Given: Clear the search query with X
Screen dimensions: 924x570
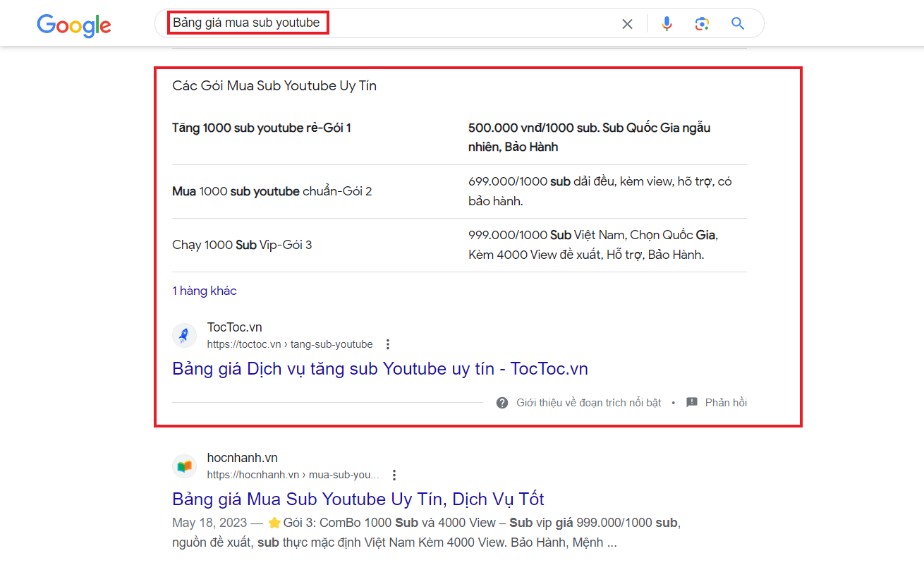Looking at the screenshot, I should click(627, 24).
